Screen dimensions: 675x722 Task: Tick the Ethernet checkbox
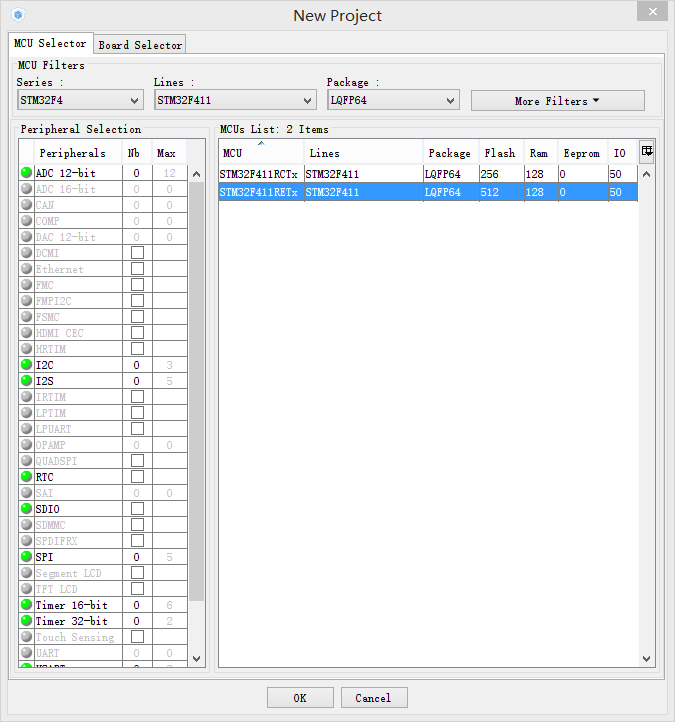[x=137, y=269]
